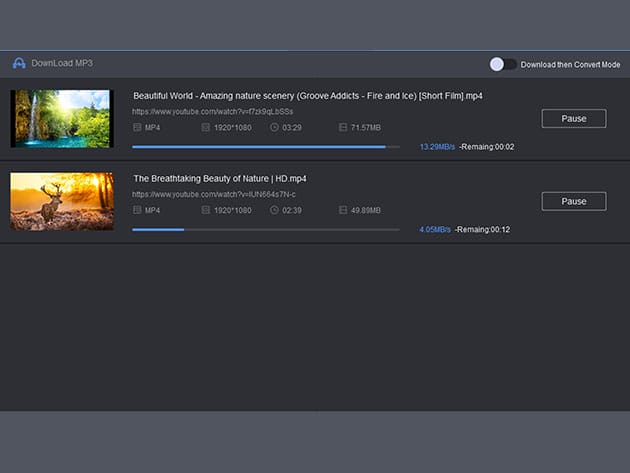Pause the Breathtaking Beauty of Nature download
630x473 pixels.
click(573, 201)
